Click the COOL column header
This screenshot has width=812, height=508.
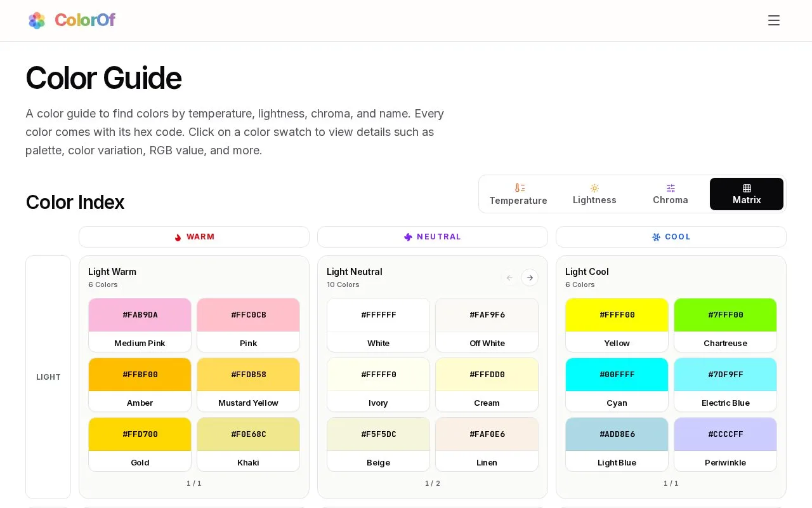pyautogui.click(x=671, y=237)
